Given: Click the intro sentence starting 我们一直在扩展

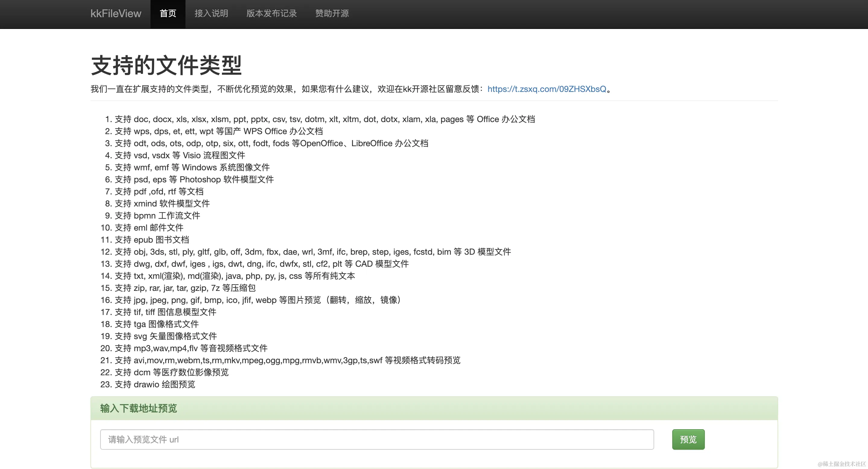Looking at the screenshot, I should [x=351, y=89].
